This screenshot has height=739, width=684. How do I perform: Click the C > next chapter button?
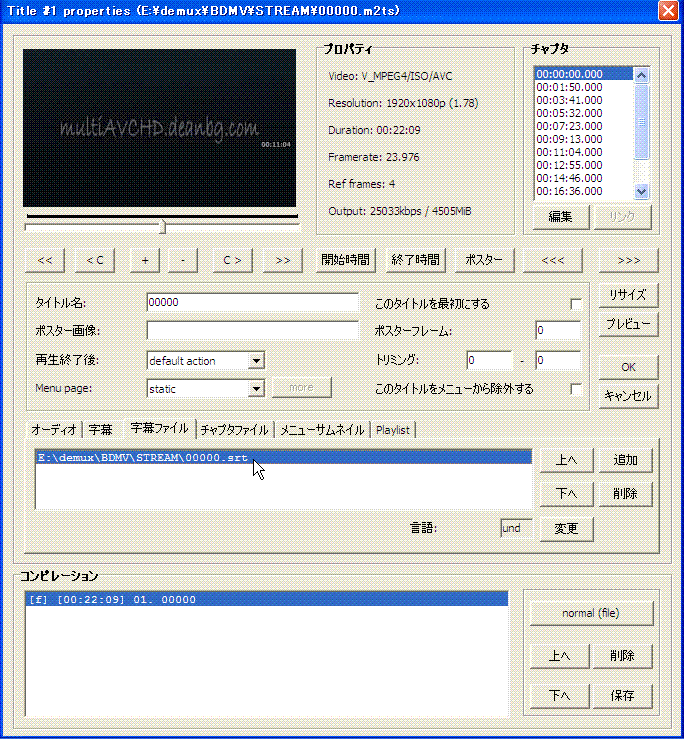[233, 260]
